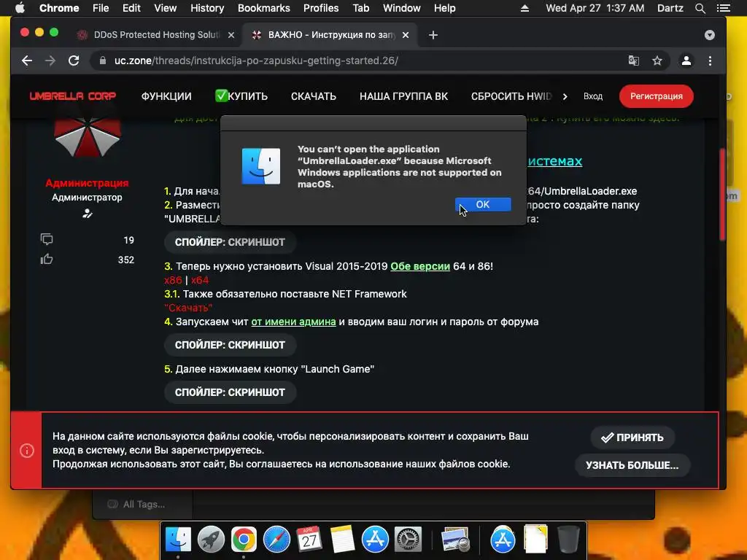Open Launchpad rocket icon in the Dock
Image resolution: width=747 pixels, height=560 pixels.
click(211, 540)
